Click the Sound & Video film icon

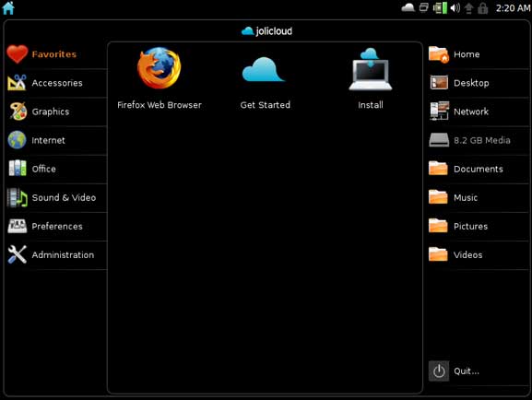17,197
